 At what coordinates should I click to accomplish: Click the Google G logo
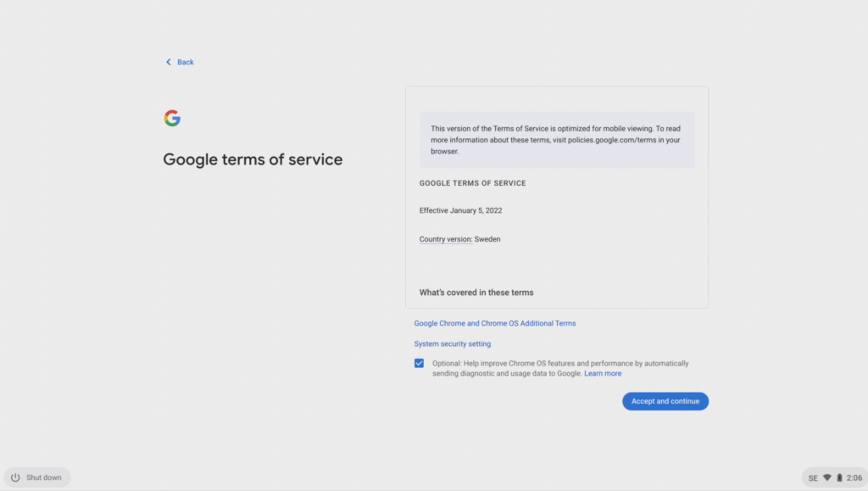tap(172, 118)
